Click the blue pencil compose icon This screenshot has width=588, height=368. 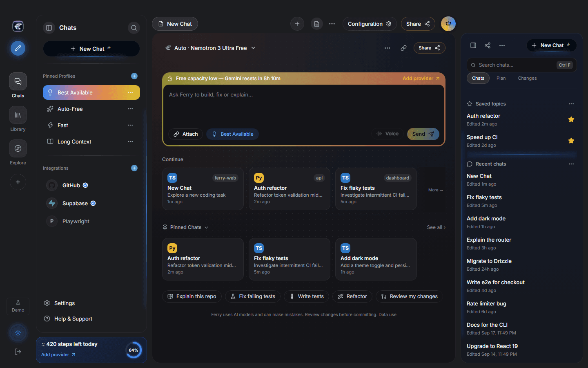[x=18, y=48]
